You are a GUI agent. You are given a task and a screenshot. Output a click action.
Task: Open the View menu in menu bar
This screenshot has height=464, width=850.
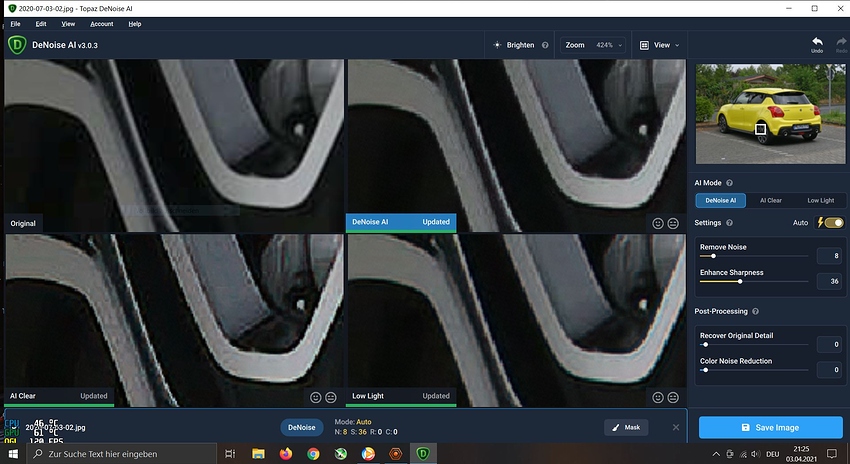click(x=68, y=24)
